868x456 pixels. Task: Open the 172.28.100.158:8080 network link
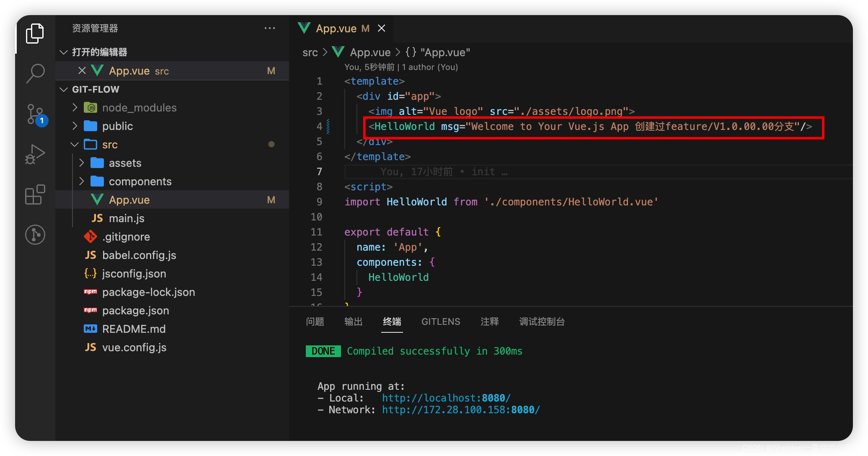pos(461,409)
